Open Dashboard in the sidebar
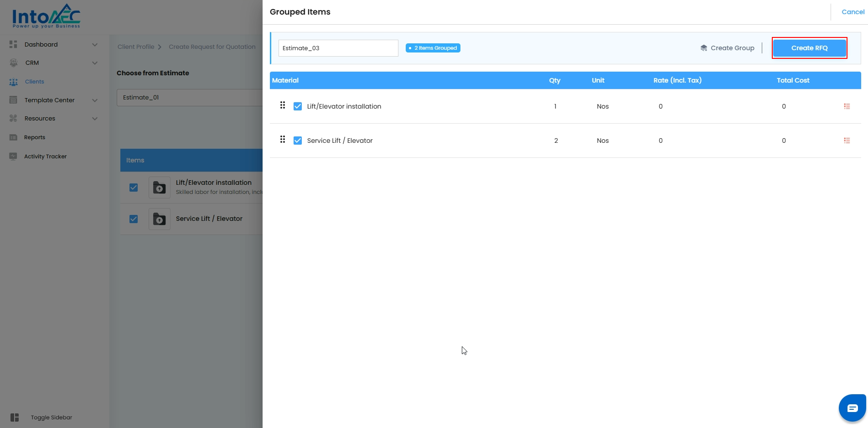Image resolution: width=868 pixels, height=428 pixels. tap(41, 44)
